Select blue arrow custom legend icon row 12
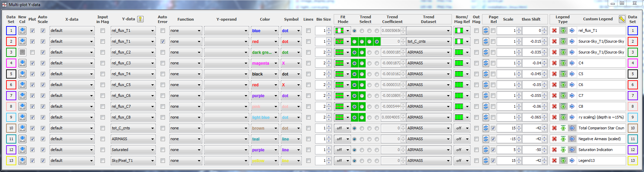This screenshot has width=644, height=172. pyautogui.click(x=572, y=150)
